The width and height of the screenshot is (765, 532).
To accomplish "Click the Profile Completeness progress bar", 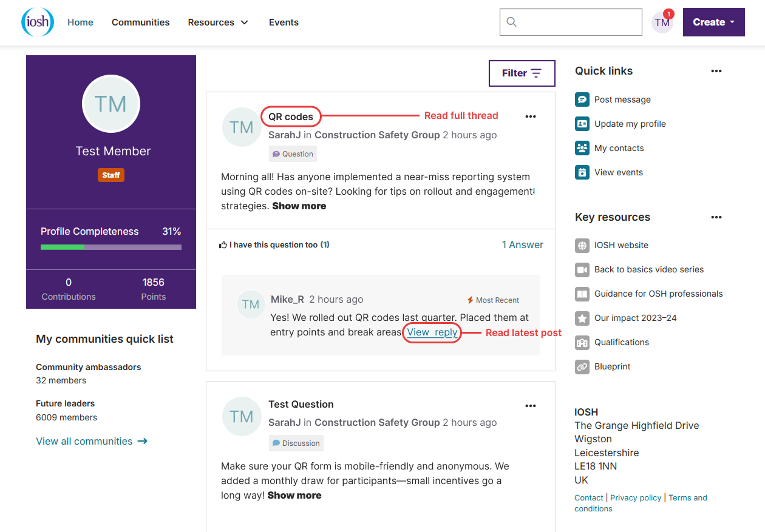I will pos(110,247).
